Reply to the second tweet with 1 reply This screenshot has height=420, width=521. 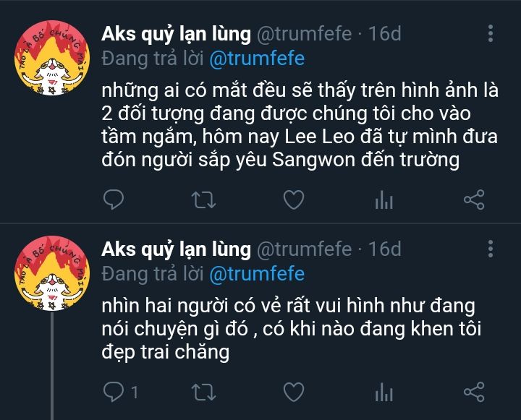coord(120,392)
